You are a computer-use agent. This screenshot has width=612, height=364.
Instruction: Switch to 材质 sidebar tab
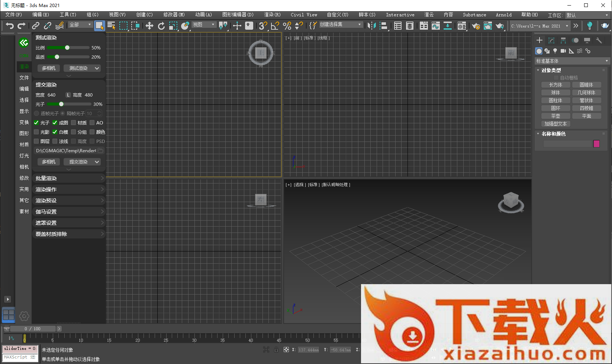24,144
